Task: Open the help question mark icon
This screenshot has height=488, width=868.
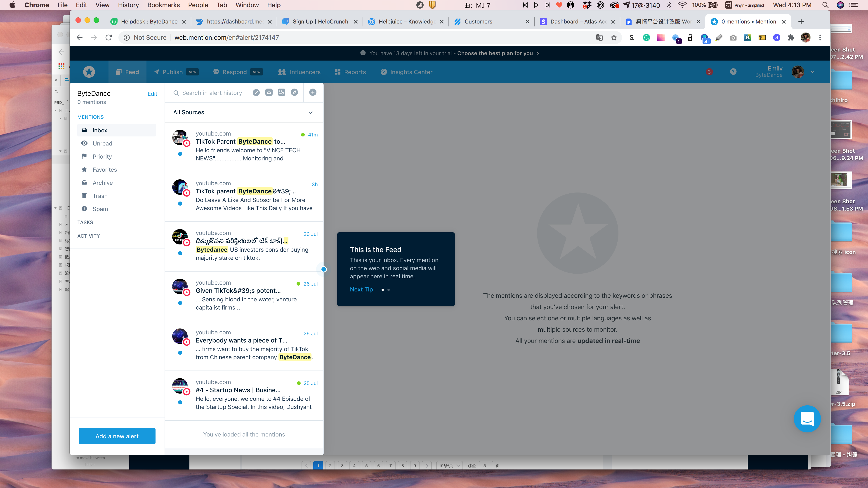Action: 733,72
